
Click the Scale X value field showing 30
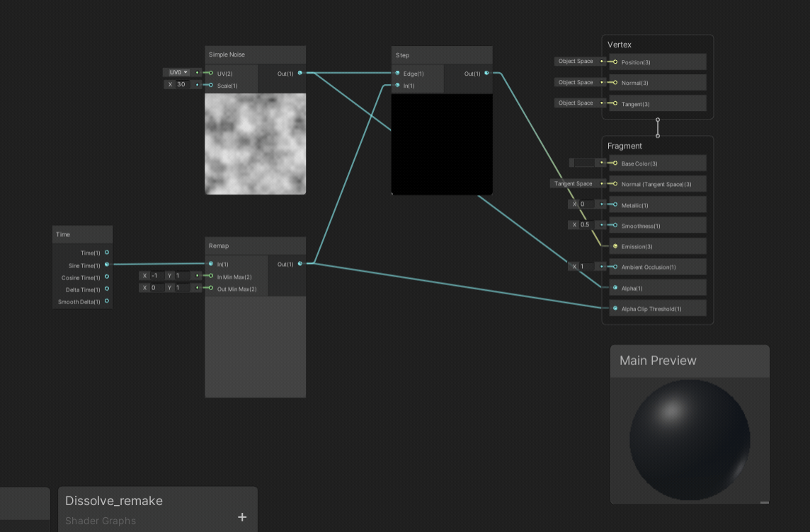click(183, 84)
